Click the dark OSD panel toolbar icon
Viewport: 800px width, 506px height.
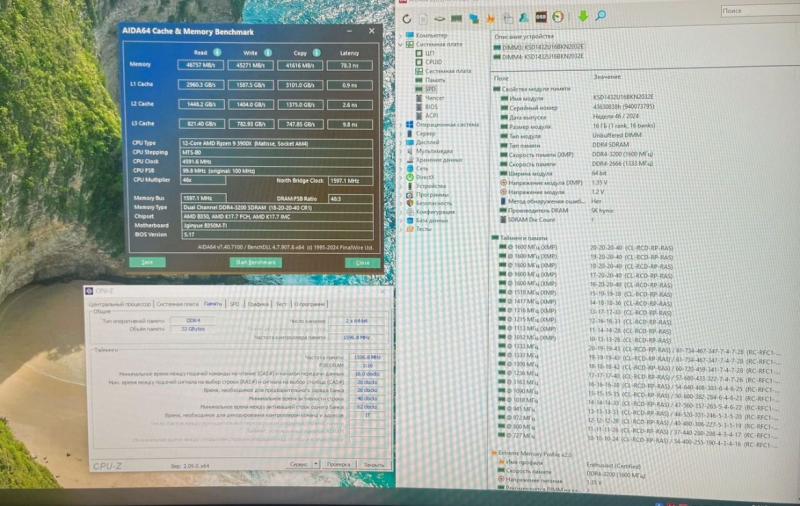(541, 17)
